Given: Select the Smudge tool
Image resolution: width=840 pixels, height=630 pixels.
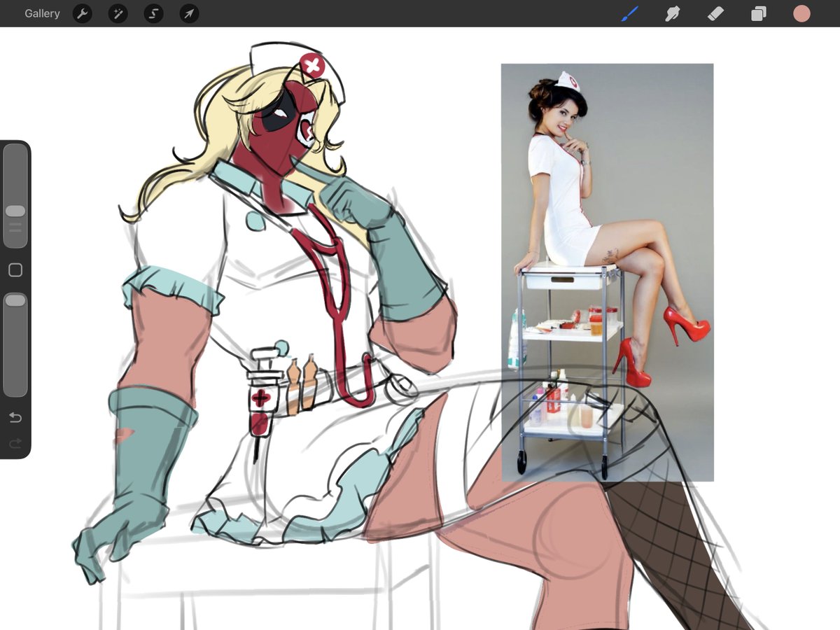Looking at the screenshot, I should (673, 13).
